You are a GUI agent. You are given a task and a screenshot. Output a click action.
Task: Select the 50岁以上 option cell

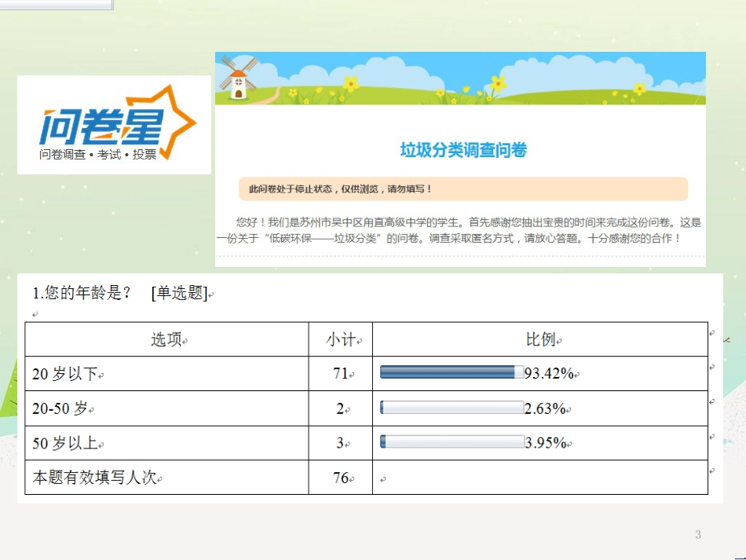click(166, 443)
